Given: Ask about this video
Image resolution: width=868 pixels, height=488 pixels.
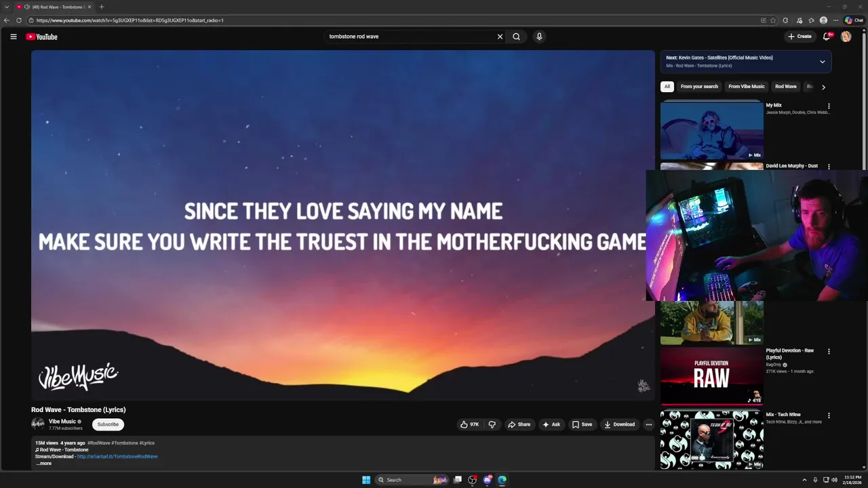Looking at the screenshot, I should 551,424.
